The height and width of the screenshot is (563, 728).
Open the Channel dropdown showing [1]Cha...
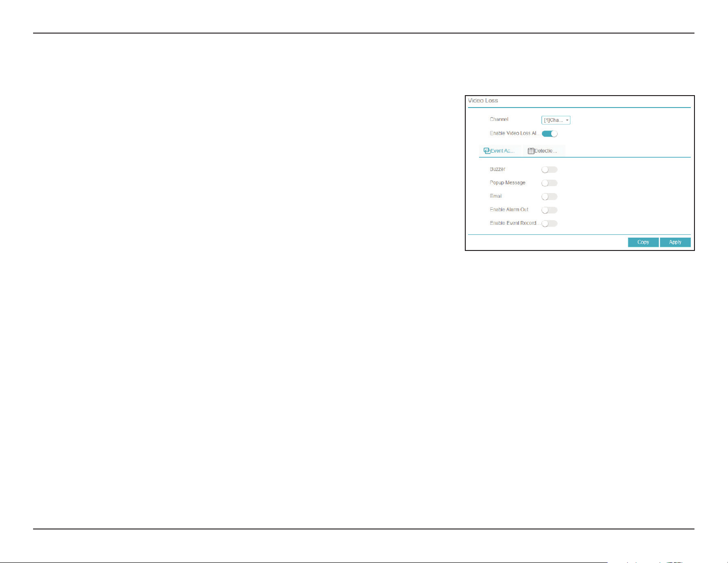pos(556,120)
